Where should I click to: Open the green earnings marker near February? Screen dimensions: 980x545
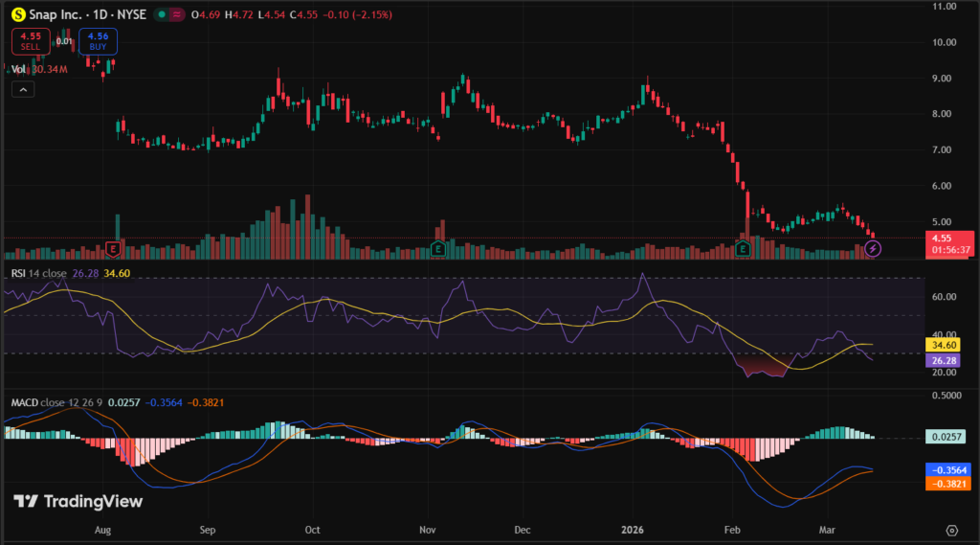744,249
